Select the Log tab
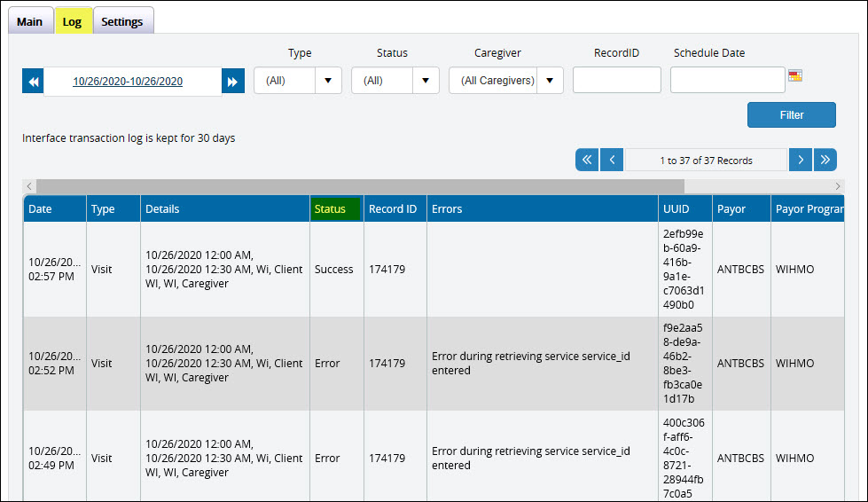The width and height of the screenshot is (868, 502). coord(73,21)
